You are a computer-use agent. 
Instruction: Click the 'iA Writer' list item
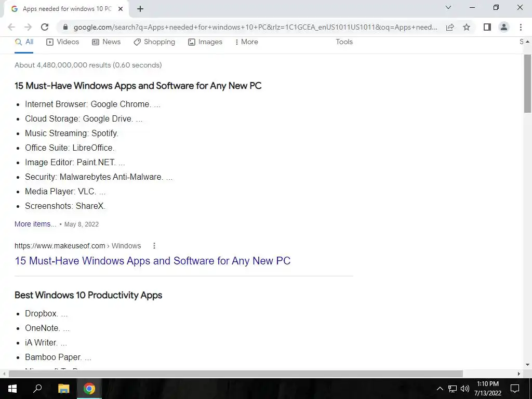pos(46,343)
